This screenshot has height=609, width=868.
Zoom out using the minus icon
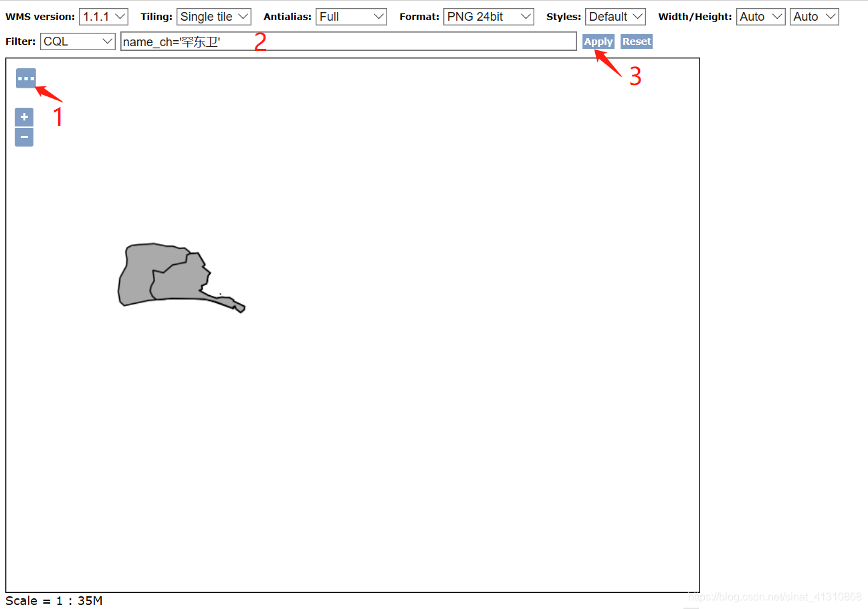[x=23, y=137]
